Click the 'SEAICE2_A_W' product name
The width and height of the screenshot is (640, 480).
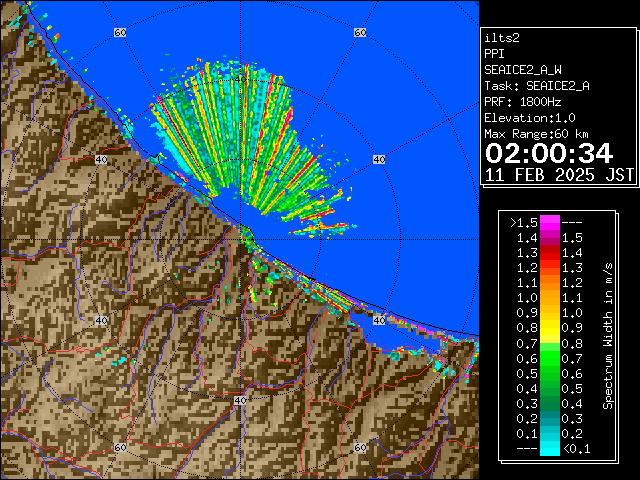click(523, 70)
